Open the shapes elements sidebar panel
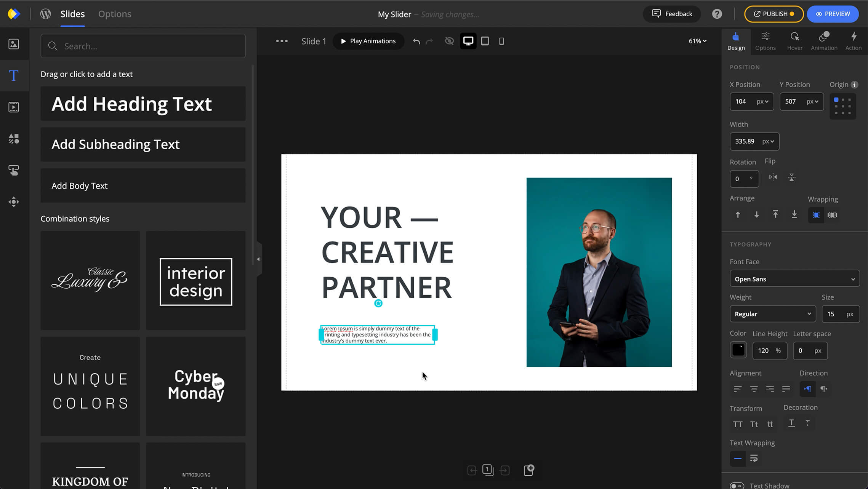 point(14,139)
